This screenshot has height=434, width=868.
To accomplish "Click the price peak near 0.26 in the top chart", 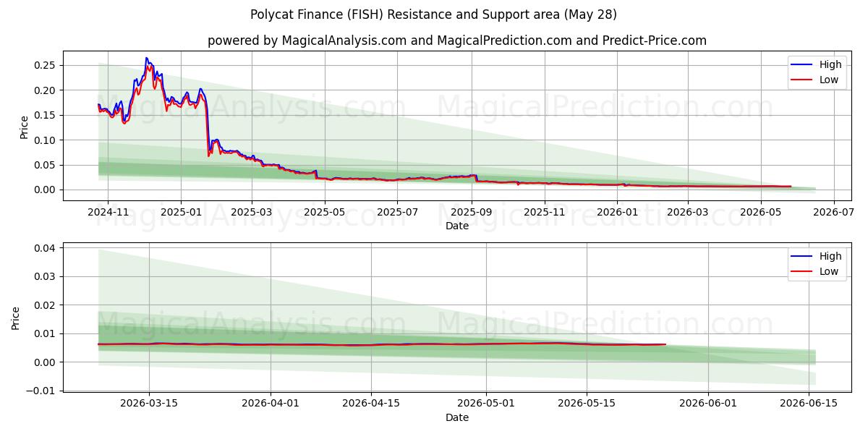I will (x=146, y=59).
